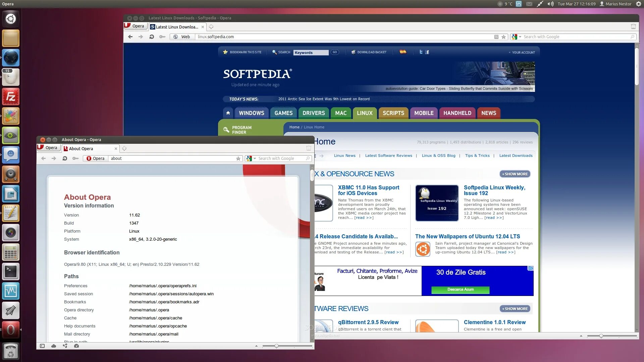This screenshot has width=644, height=362.
Task: Toggle the panels sidebar button
Action: tap(42, 346)
